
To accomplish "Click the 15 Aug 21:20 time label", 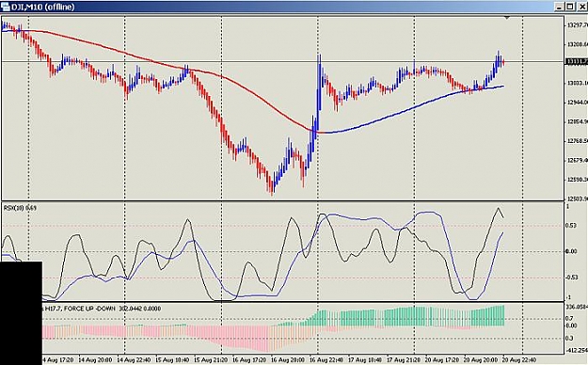I will (x=211, y=359).
